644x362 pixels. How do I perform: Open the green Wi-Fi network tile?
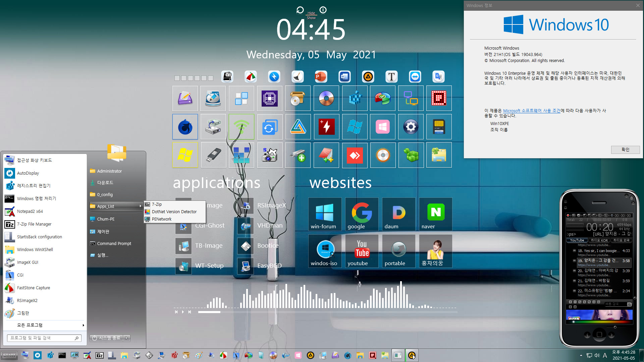pyautogui.click(x=241, y=127)
